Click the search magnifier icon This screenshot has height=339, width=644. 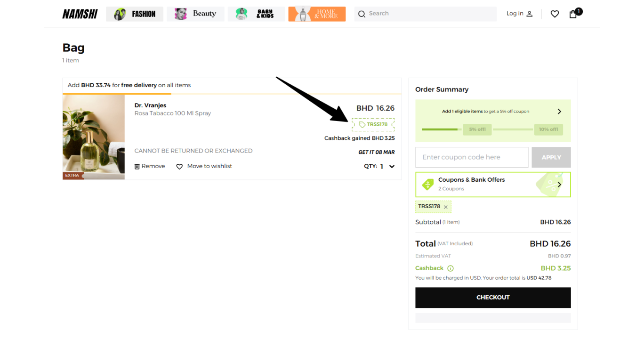coord(362,14)
